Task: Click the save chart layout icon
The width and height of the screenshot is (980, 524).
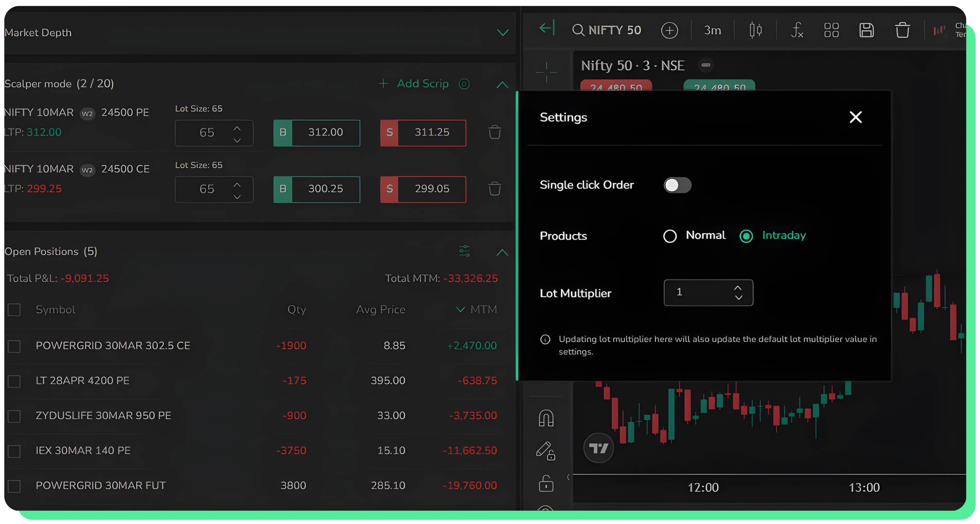Action: [867, 30]
